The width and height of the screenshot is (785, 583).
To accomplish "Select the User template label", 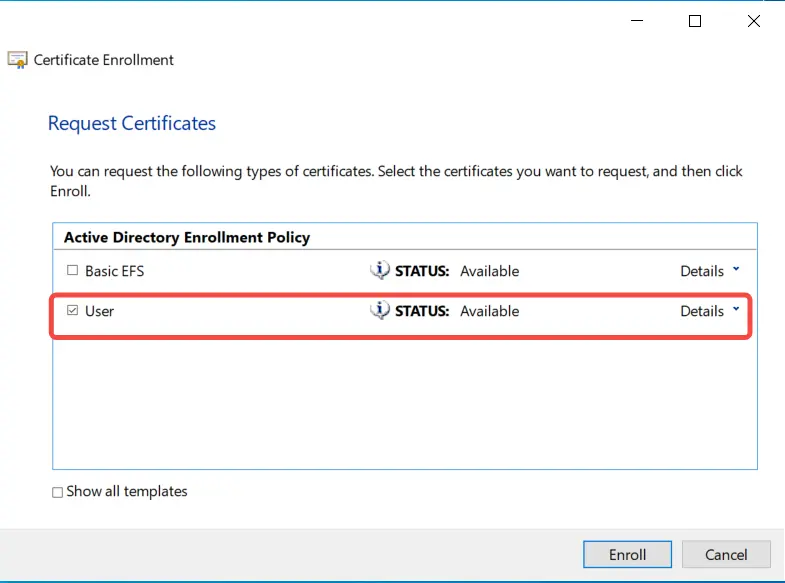I will click(x=100, y=311).
